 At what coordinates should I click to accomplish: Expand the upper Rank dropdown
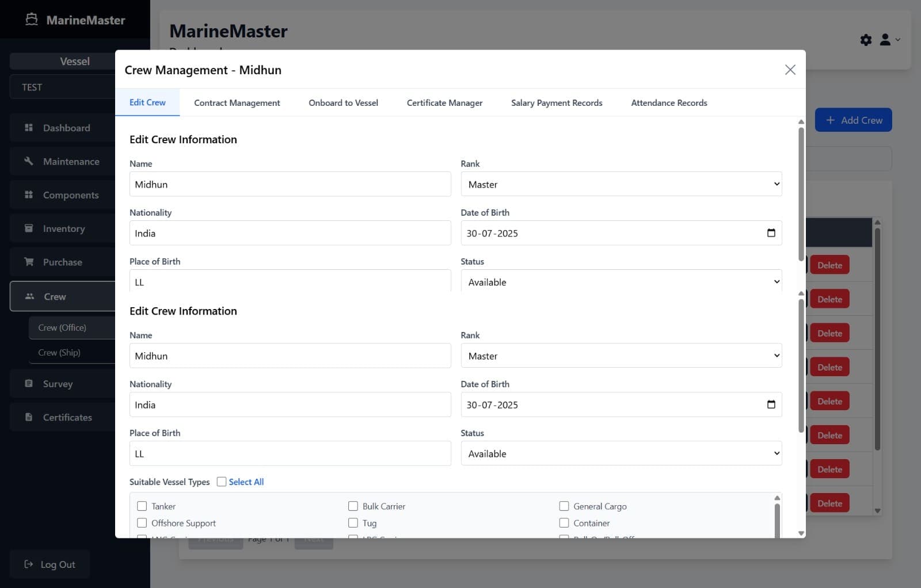pyautogui.click(x=621, y=184)
